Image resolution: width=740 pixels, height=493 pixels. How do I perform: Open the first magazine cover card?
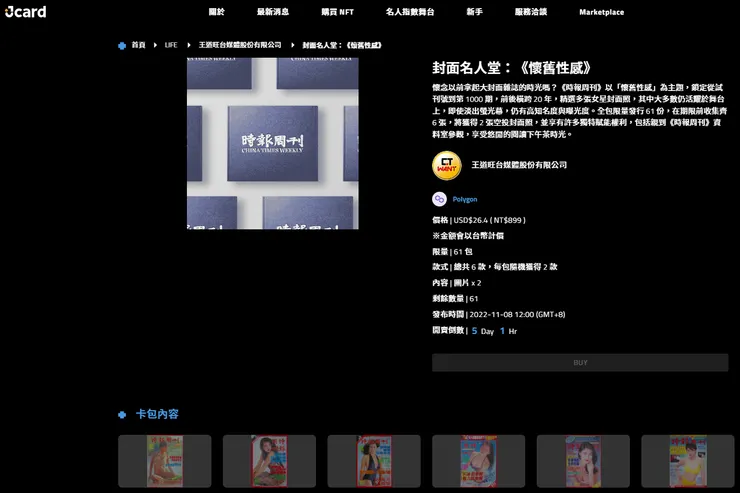[x=165, y=461]
